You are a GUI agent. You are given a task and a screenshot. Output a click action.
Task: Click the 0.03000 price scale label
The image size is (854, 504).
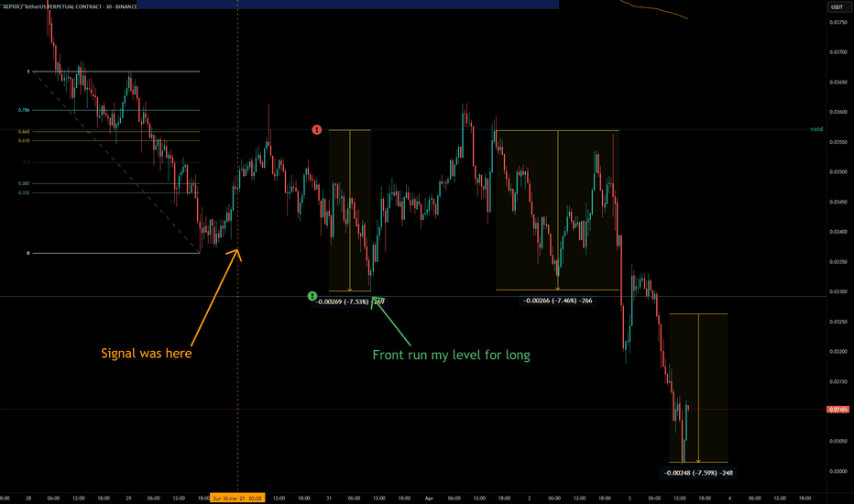[838, 471]
